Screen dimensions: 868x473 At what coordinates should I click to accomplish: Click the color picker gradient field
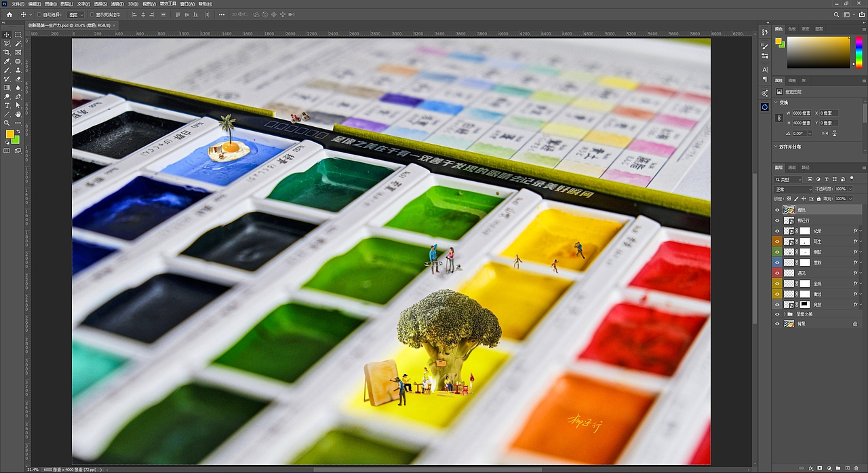point(818,52)
